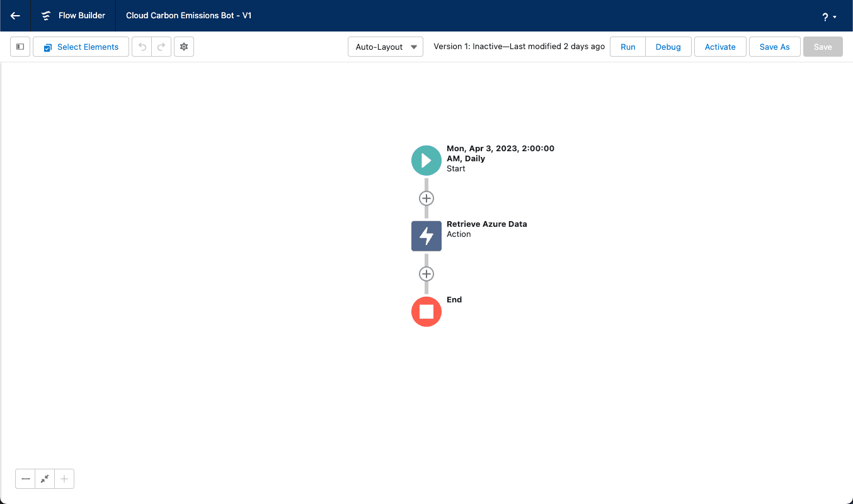Select the End element stop icon
Screen dimensions: 853x504
(x=426, y=311)
